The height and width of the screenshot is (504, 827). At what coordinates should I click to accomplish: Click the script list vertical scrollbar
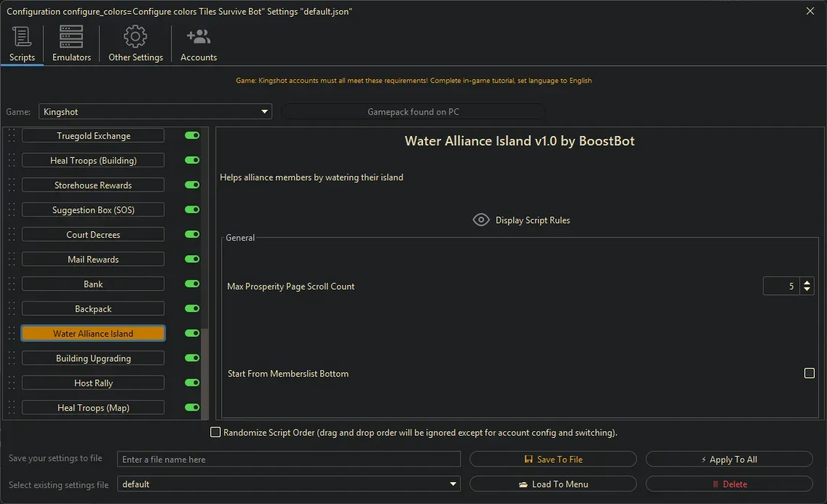coord(205,371)
